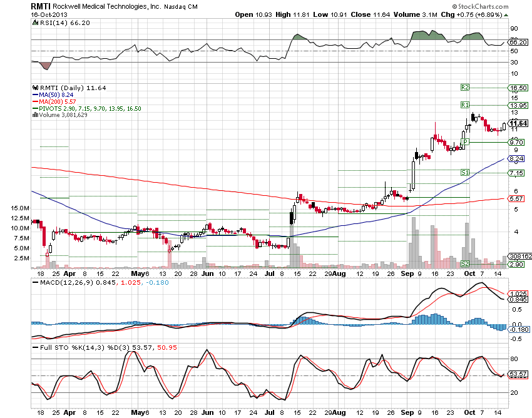Click the Rockwell Medical Technologies, Inc. company name
The width and height of the screenshot is (532, 418).
click(x=107, y=7)
